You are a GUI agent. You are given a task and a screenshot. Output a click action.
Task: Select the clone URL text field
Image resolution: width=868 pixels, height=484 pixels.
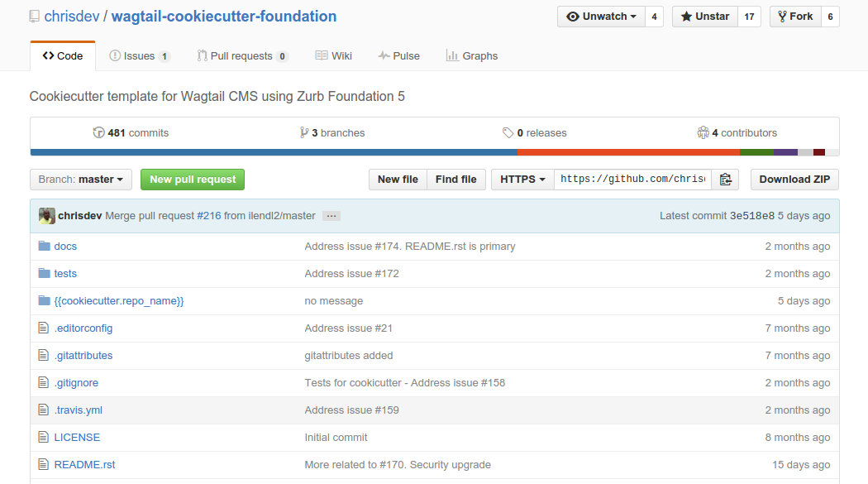[x=632, y=180]
